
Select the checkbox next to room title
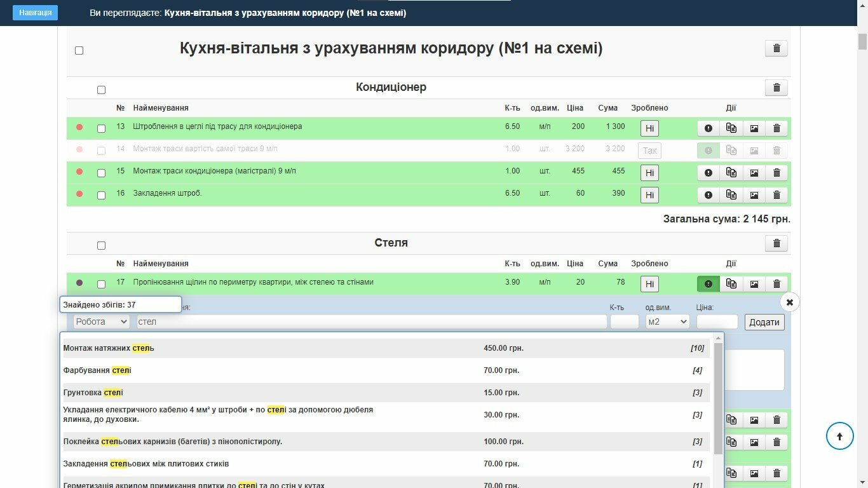click(79, 50)
